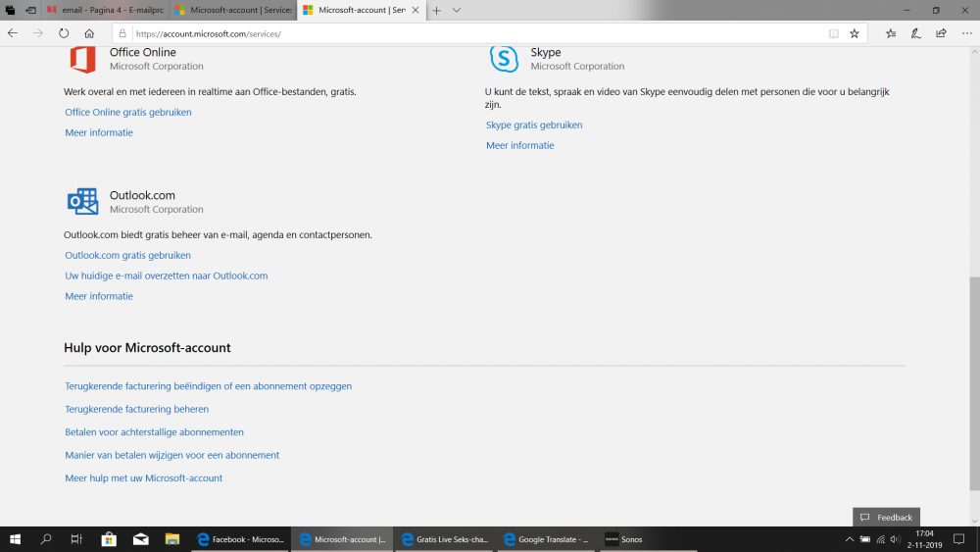Launch Microsoft Store from taskbar

109,539
